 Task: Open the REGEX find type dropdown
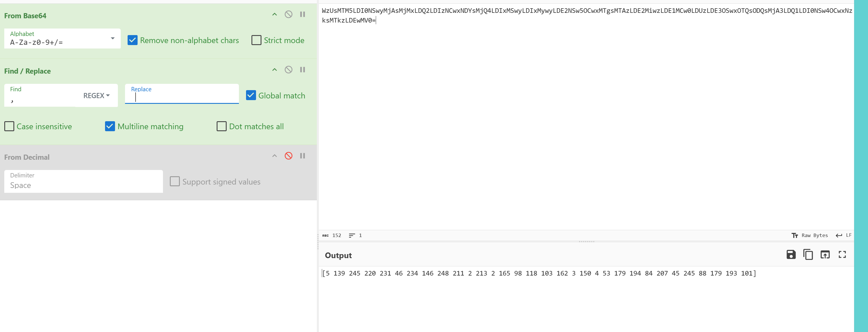96,96
